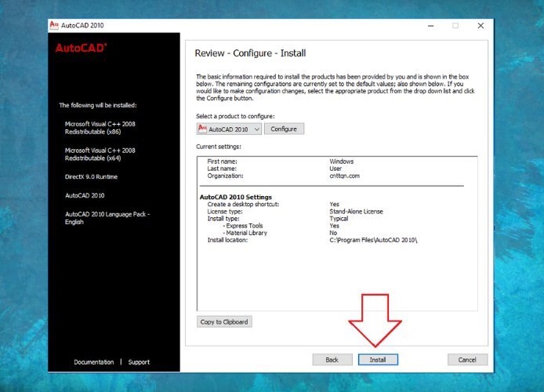This screenshot has width=544, height=392.
Task: Open the Support link
Action: coord(139,362)
